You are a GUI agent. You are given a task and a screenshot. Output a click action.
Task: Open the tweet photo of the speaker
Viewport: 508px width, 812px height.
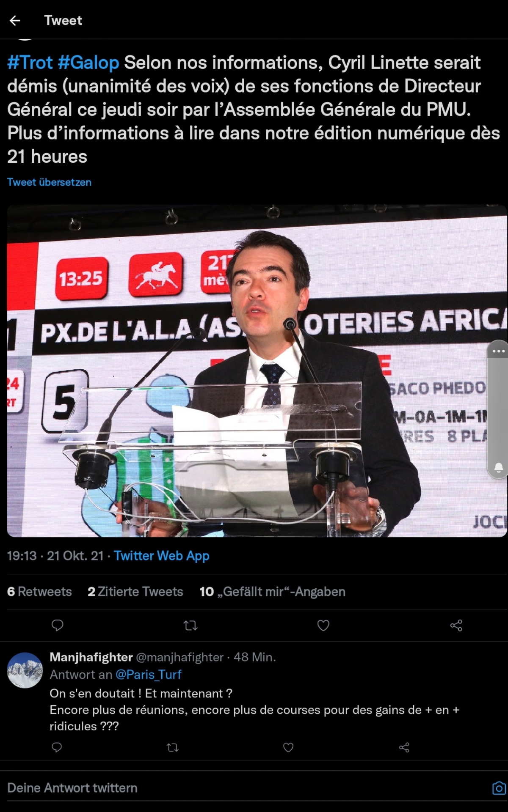coord(257,371)
